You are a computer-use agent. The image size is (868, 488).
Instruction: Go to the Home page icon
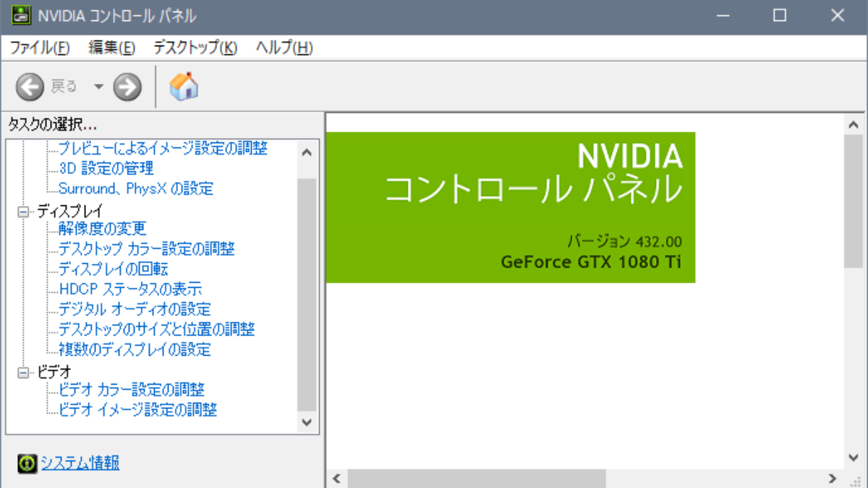[x=184, y=87]
